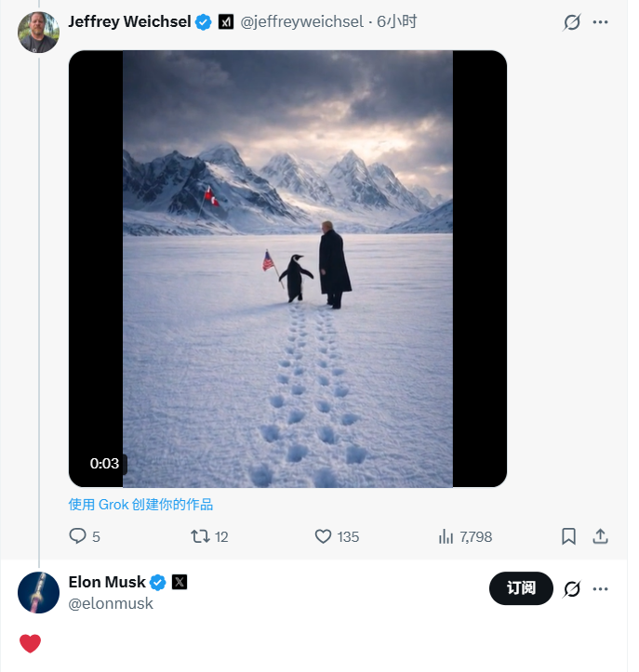Bookmark Jeffrey Weichsel's post

[x=569, y=536]
